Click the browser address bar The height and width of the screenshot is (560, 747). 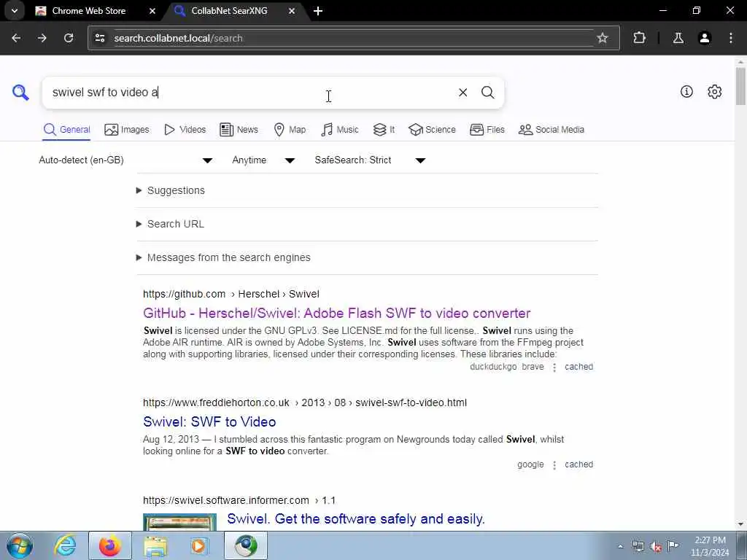click(352, 38)
